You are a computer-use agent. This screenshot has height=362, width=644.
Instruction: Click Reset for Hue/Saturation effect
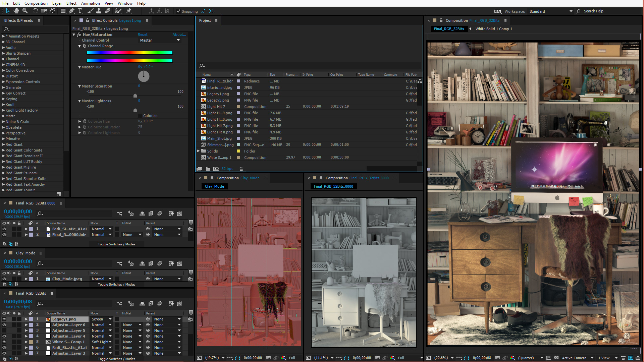coord(142,35)
